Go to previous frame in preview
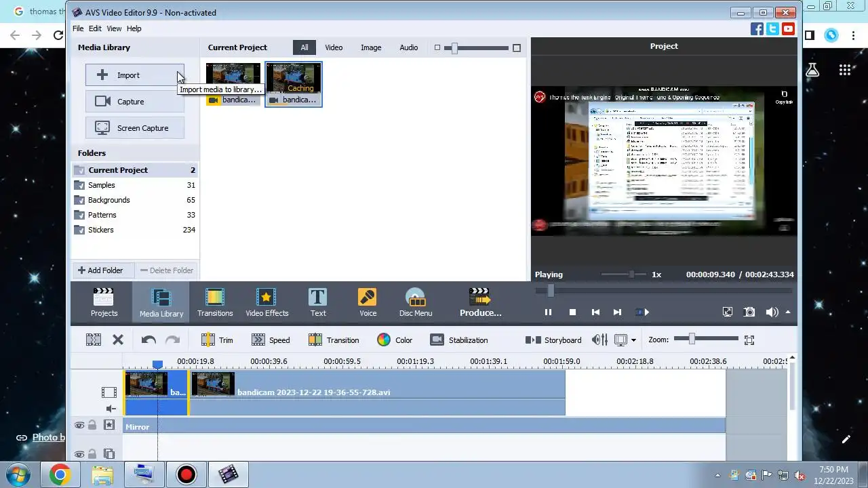868x488 pixels. click(x=595, y=312)
